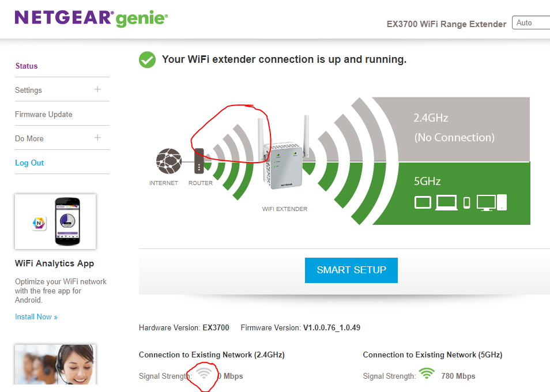Click Firmware Version V1.0.0.76_1.0.49 text

(x=300, y=327)
